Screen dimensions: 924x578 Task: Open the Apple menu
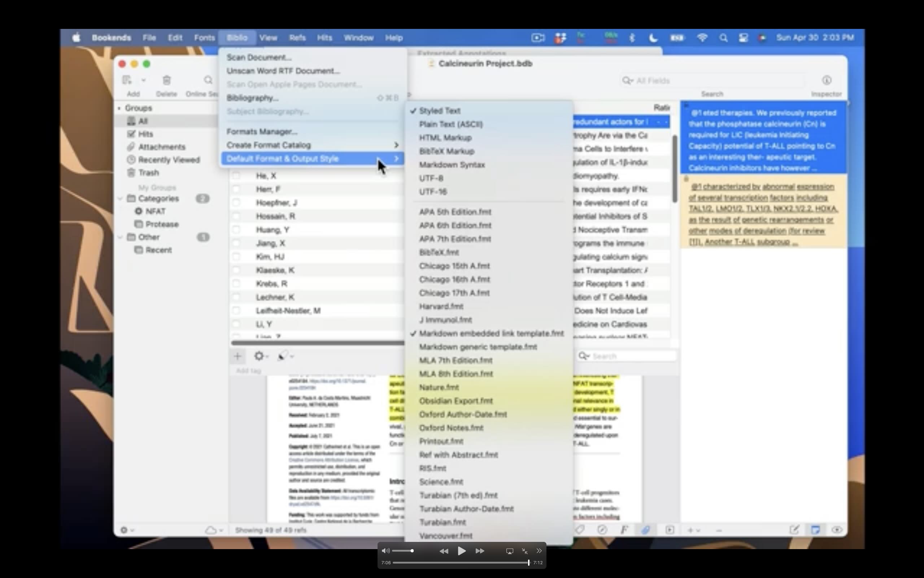pos(77,38)
